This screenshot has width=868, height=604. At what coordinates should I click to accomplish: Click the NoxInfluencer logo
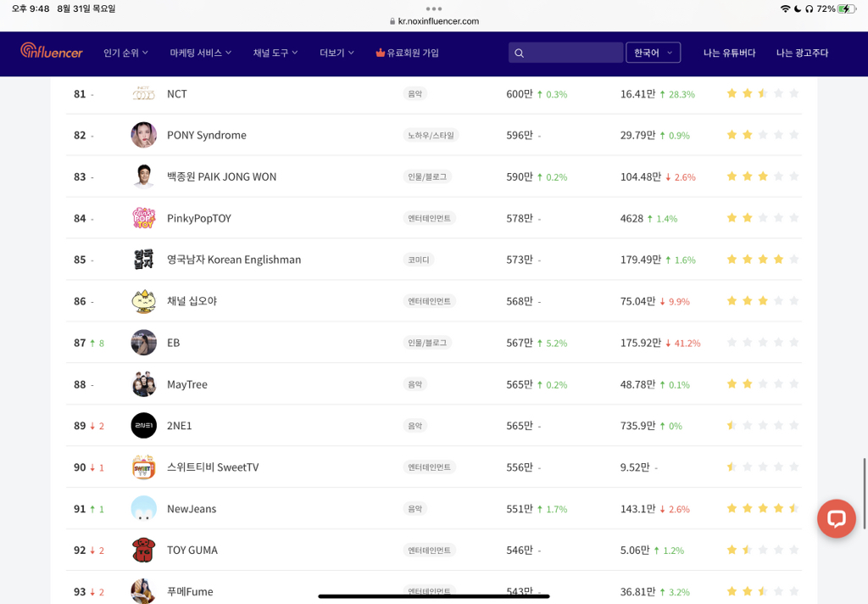pyautogui.click(x=52, y=52)
